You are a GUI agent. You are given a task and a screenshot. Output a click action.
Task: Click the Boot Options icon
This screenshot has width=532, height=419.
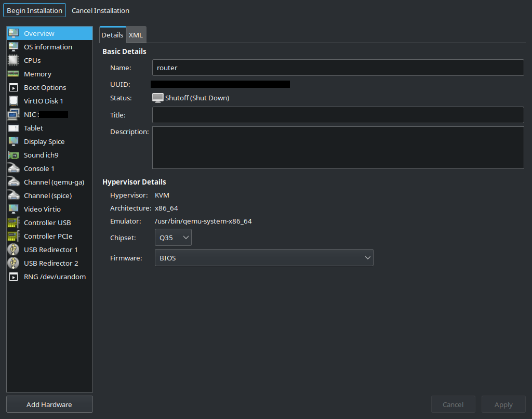(x=14, y=88)
